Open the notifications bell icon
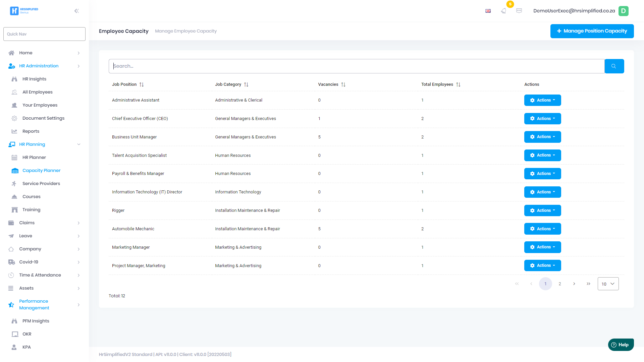644x362 pixels. click(503, 11)
